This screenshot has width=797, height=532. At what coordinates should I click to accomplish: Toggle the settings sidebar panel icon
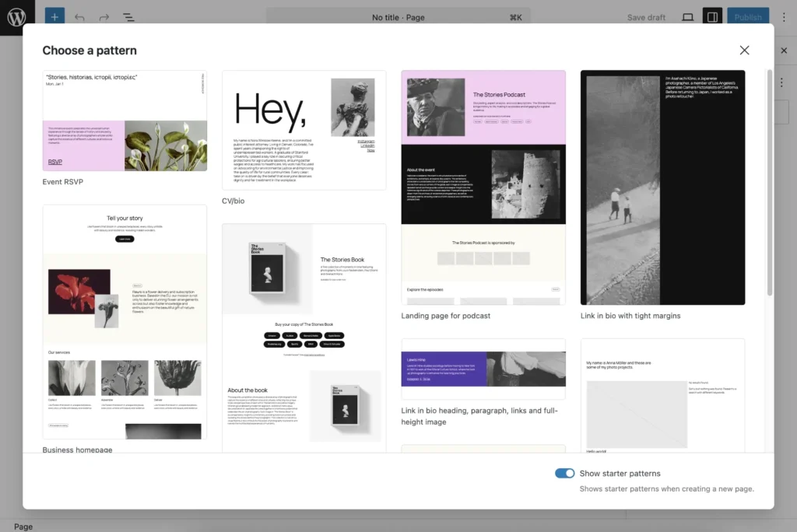[x=712, y=17]
